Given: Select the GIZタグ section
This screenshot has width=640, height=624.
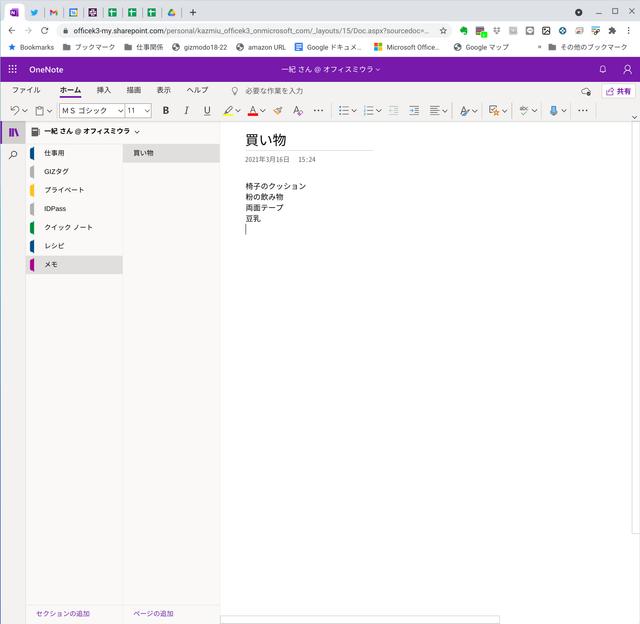Looking at the screenshot, I should click(75, 171).
